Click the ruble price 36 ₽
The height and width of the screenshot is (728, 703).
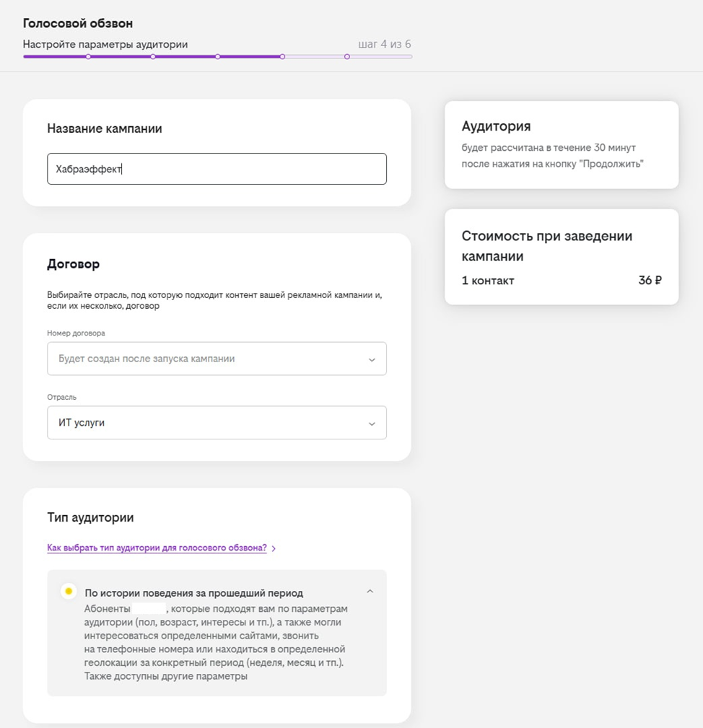(x=650, y=281)
